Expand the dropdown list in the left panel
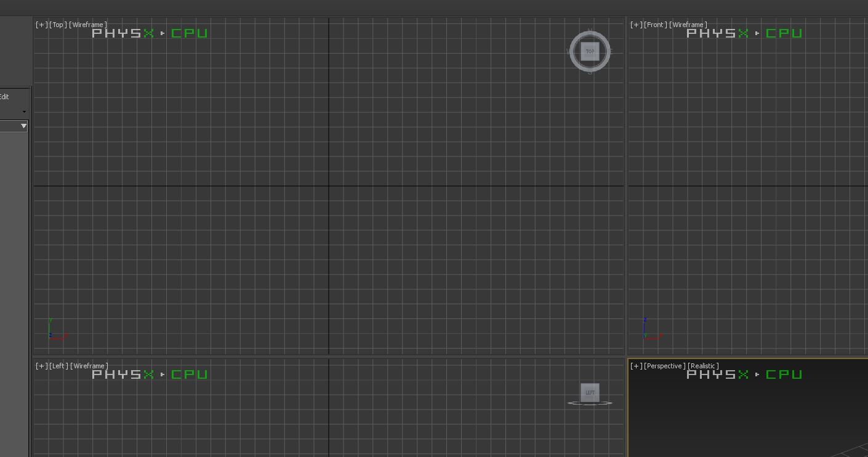 pyautogui.click(x=23, y=126)
